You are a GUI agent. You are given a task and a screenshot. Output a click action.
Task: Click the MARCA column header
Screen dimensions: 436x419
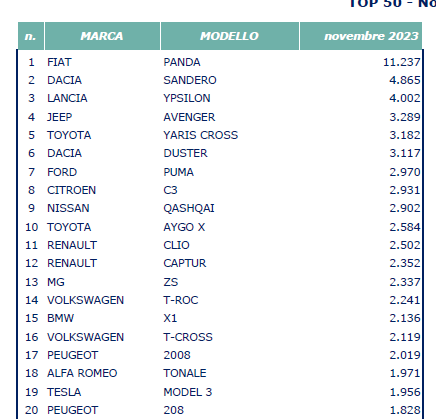(102, 36)
